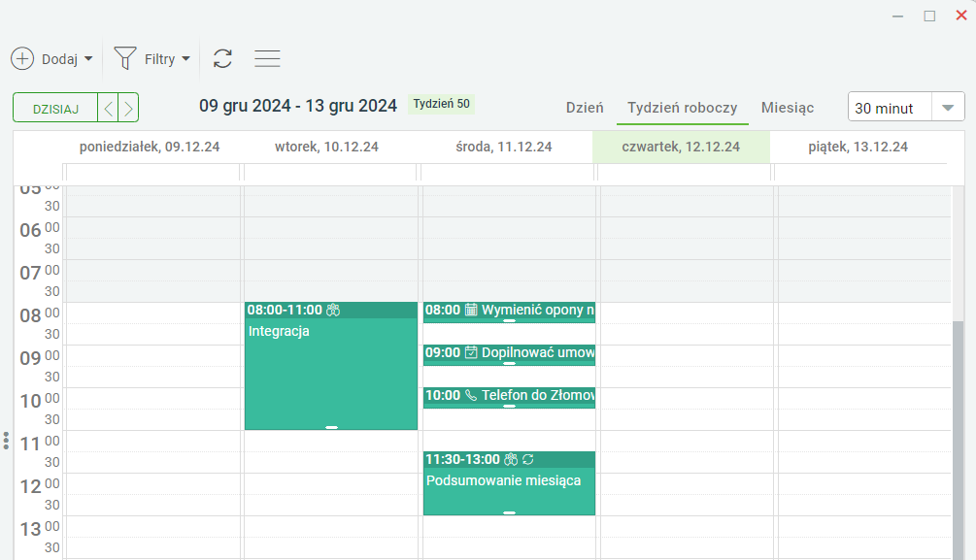
Task: Click recurrence icon on 11:30-13:00 event
Action: coord(528,459)
